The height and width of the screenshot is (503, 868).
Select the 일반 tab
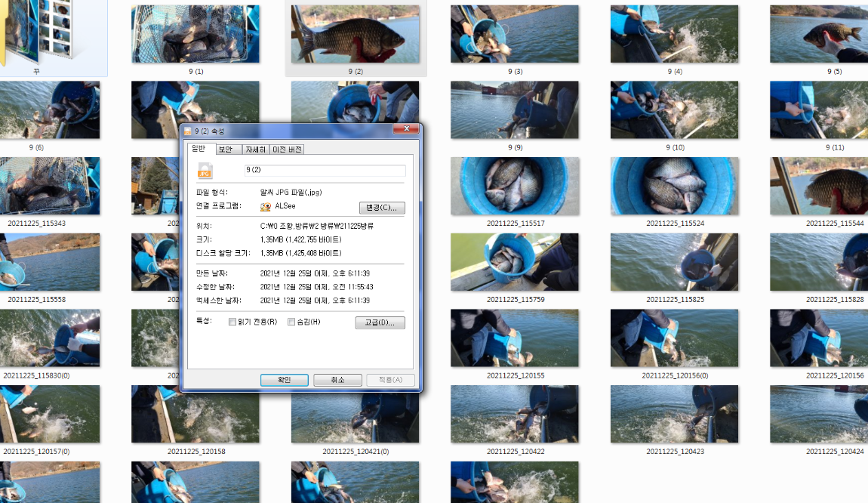coord(201,149)
